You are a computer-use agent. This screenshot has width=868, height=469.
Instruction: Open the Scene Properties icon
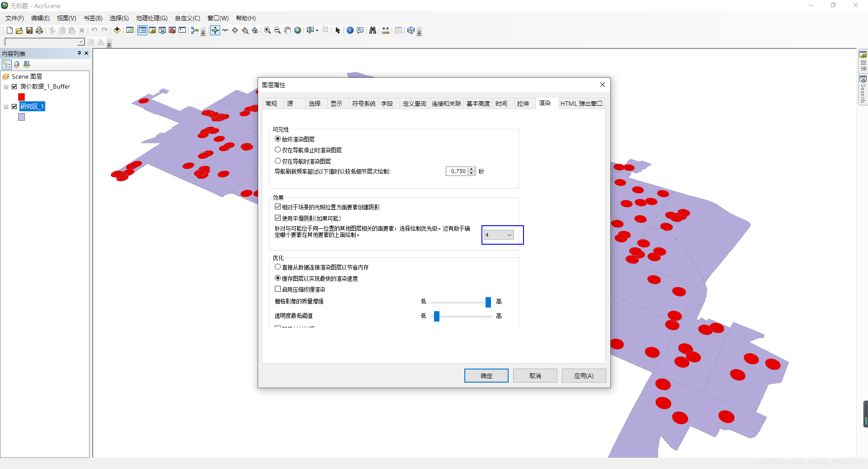coord(130,30)
